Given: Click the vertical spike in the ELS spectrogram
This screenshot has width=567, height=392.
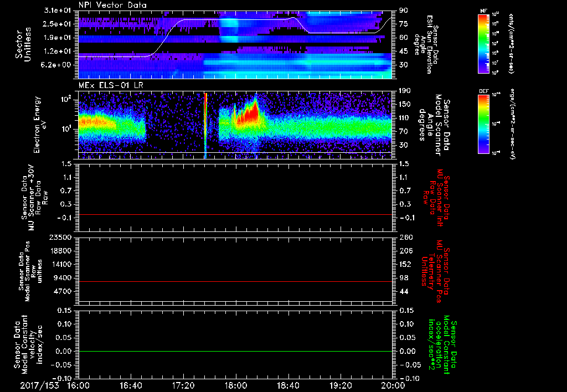Looking at the screenshot, I should [x=205, y=125].
